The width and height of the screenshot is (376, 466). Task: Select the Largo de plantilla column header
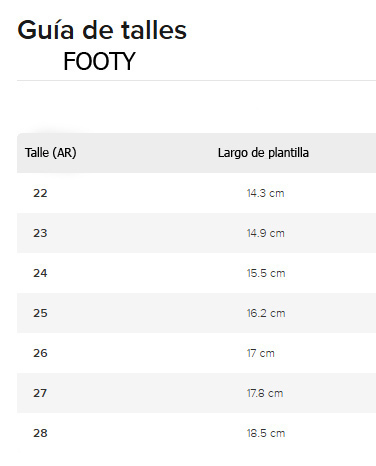[263, 153]
